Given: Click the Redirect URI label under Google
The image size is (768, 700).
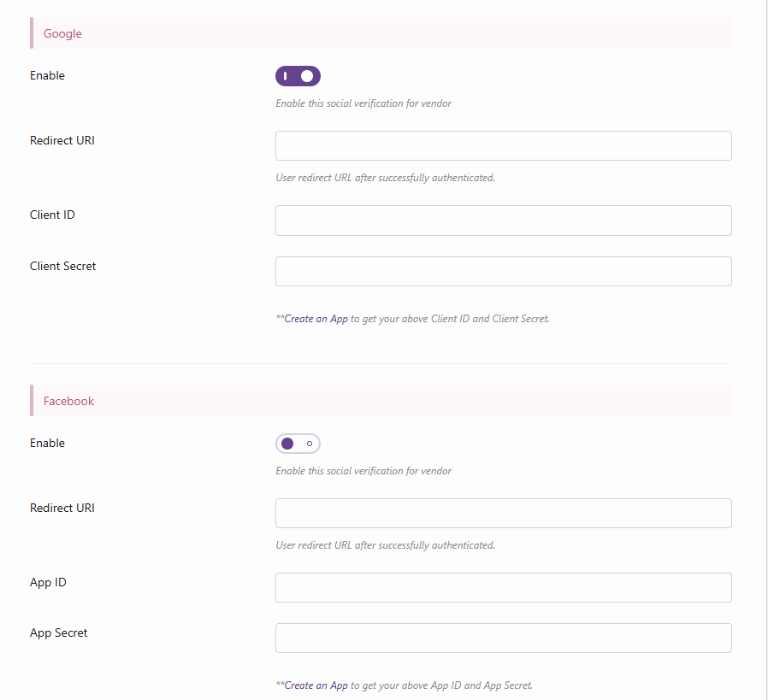Looking at the screenshot, I should (62, 140).
